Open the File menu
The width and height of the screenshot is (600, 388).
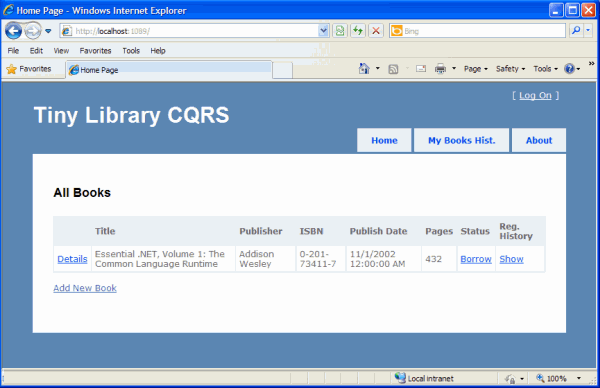click(x=13, y=51)
